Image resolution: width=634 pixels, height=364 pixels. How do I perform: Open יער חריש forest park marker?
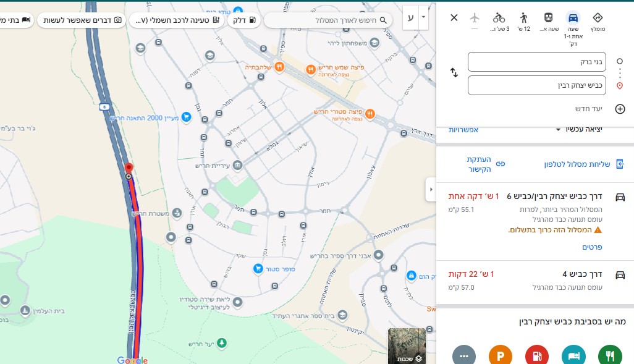[x=222, y=344]
